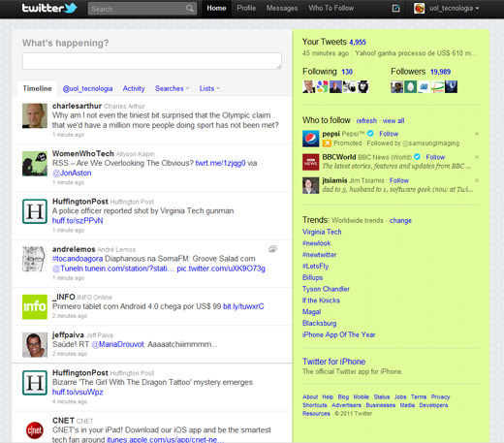Follow jtsiamis from suggestions
Viewport: 504px width, 443px height.
coord(399,180)
